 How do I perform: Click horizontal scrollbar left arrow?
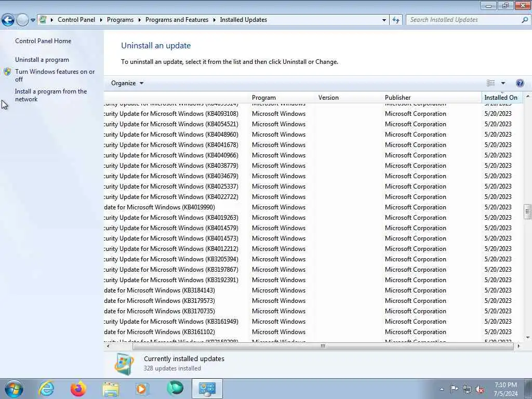[108, 346]
